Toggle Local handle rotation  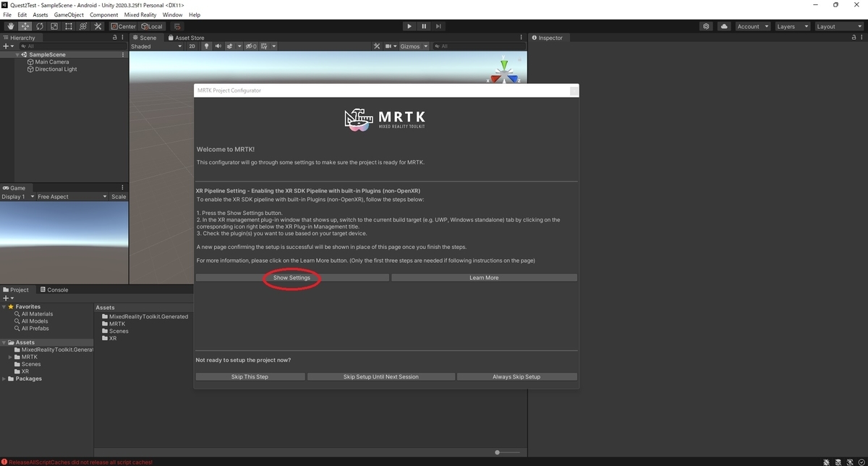pos(151,26)
